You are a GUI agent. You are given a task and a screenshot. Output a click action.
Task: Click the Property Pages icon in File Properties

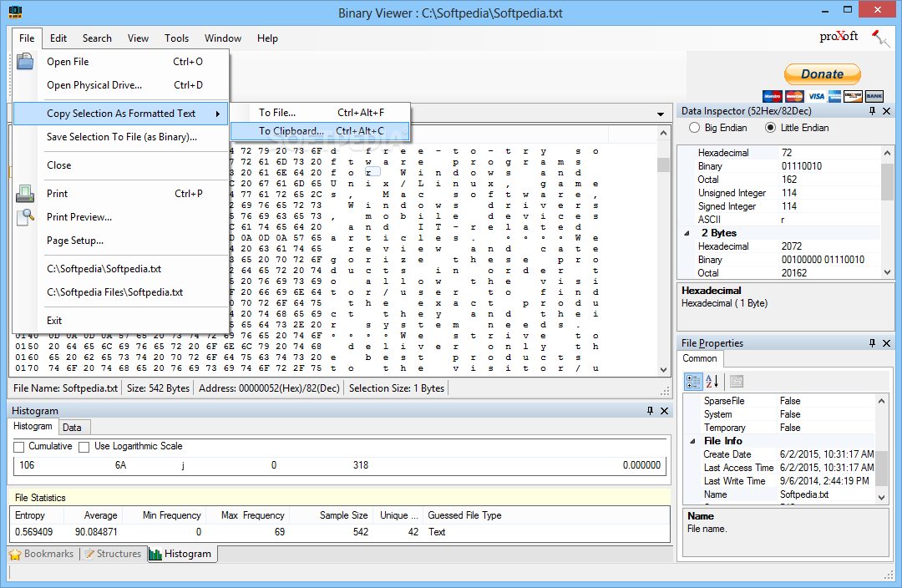(x=737, y=381)
